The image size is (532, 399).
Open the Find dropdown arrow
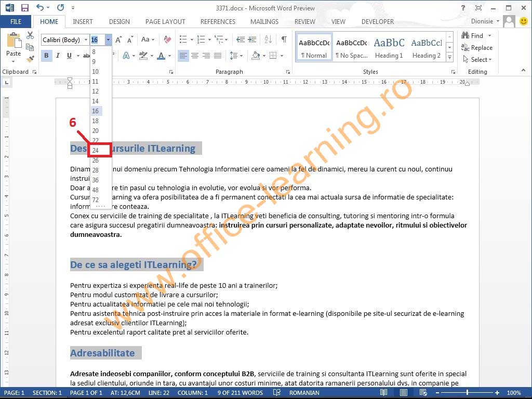coord(489,36)
